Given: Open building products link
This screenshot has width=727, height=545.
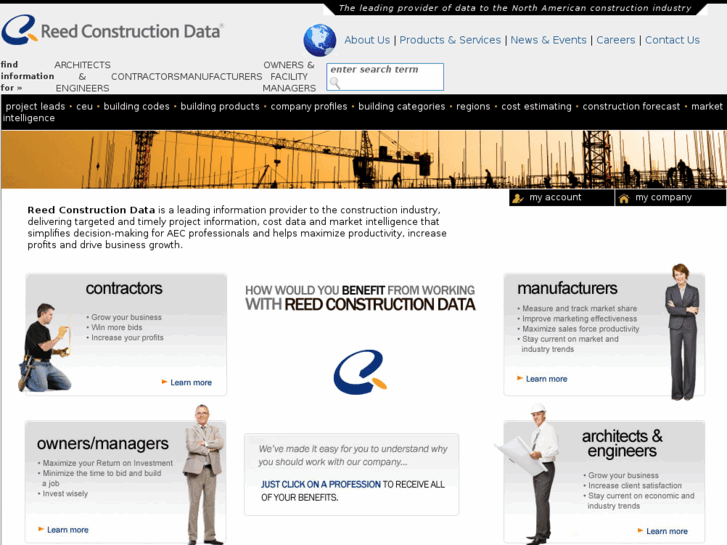Looking at the screenshot, I should coord(220,106).
